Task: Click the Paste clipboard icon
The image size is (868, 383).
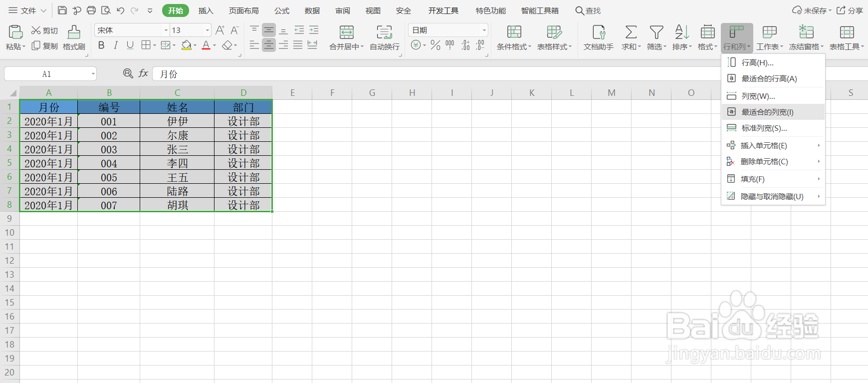Action: [15, 32]
